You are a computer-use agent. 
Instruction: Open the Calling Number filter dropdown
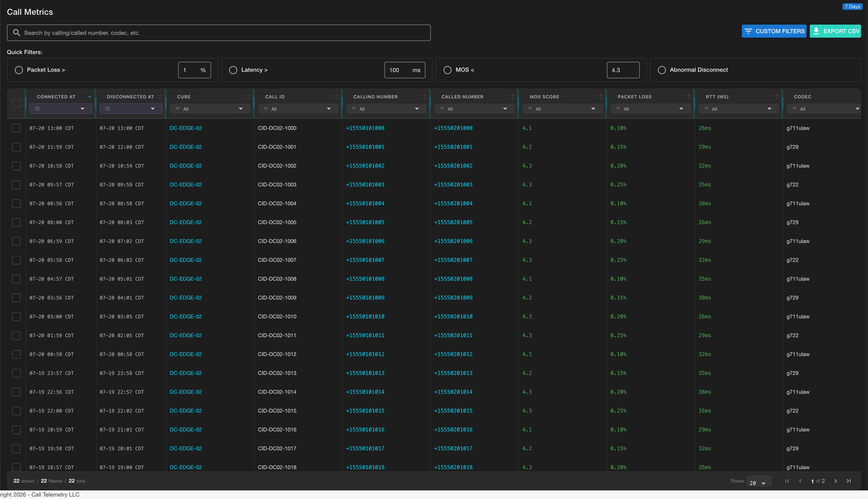click(386, 109)
